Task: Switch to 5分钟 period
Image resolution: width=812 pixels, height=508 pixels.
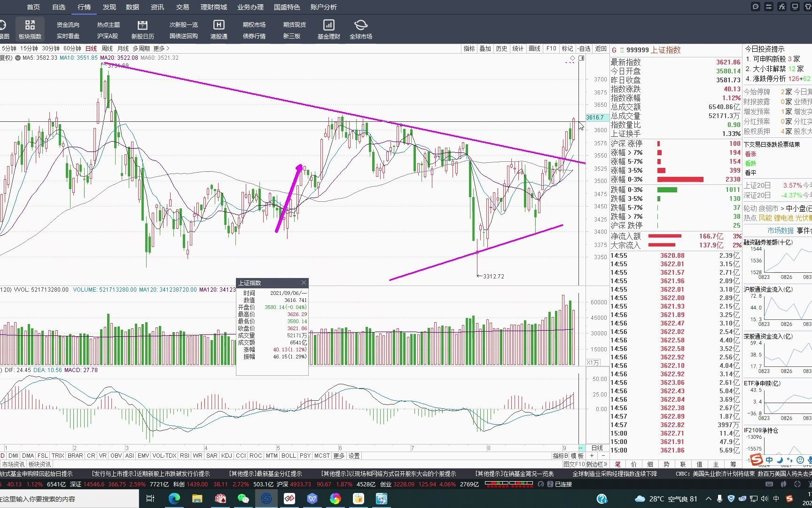Action: pyautogui.click(x=9, y=48)
